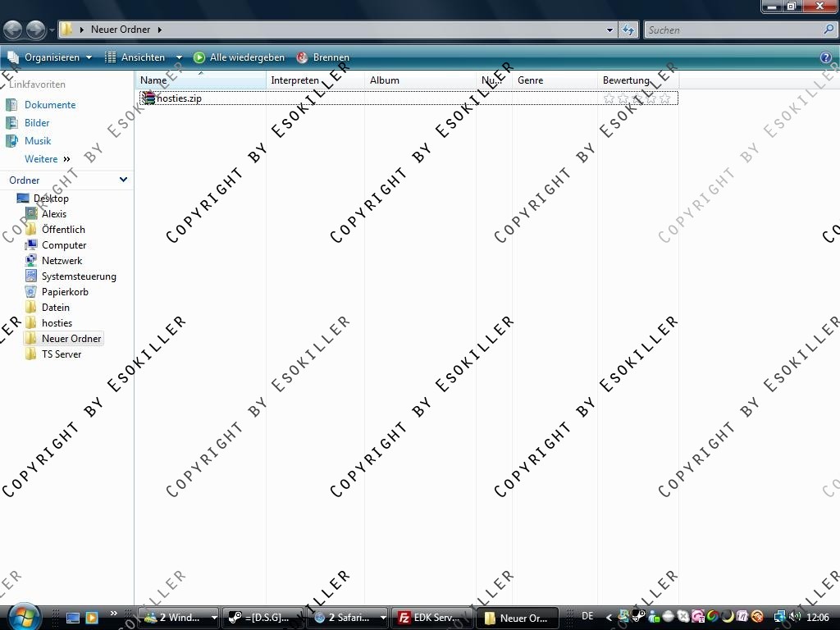The width and height of the screenshot is (840, 630).
Task: Refresh the folder via address bar refresh icon
Action: [628, 30]
